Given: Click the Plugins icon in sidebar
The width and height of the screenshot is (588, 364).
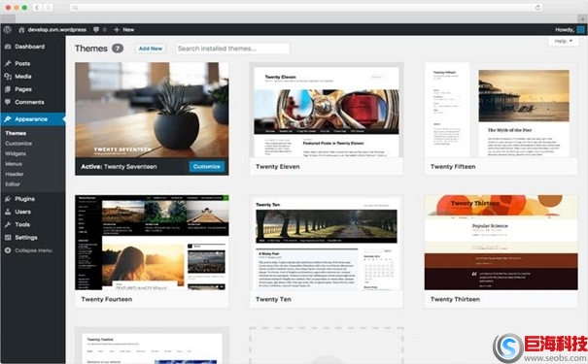Looking at the screenshot, I should (x=8, y=199).
